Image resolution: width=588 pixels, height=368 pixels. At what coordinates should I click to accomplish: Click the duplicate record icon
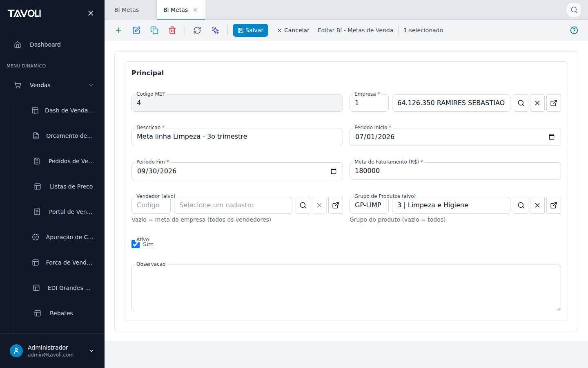point(154,30)
